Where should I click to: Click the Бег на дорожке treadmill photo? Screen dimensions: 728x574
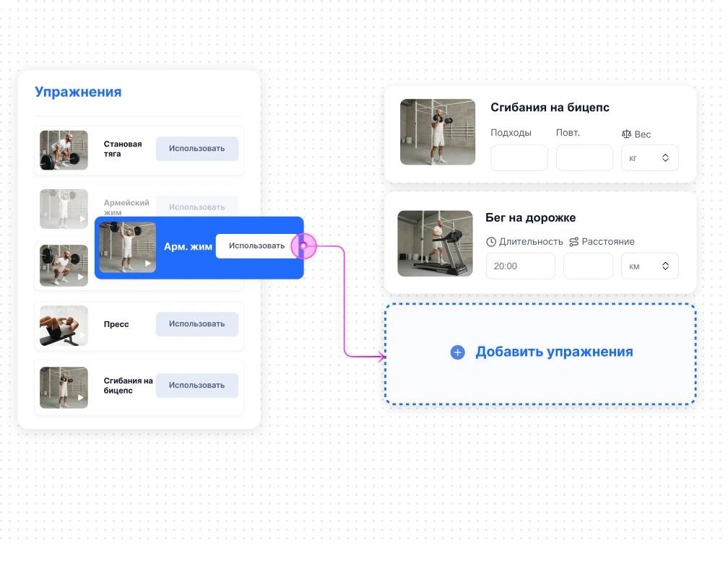(x=435, y=243)
